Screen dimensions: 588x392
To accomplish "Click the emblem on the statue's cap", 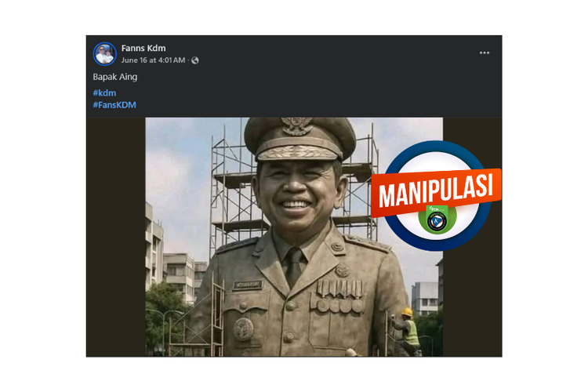I will coord(298,127).
